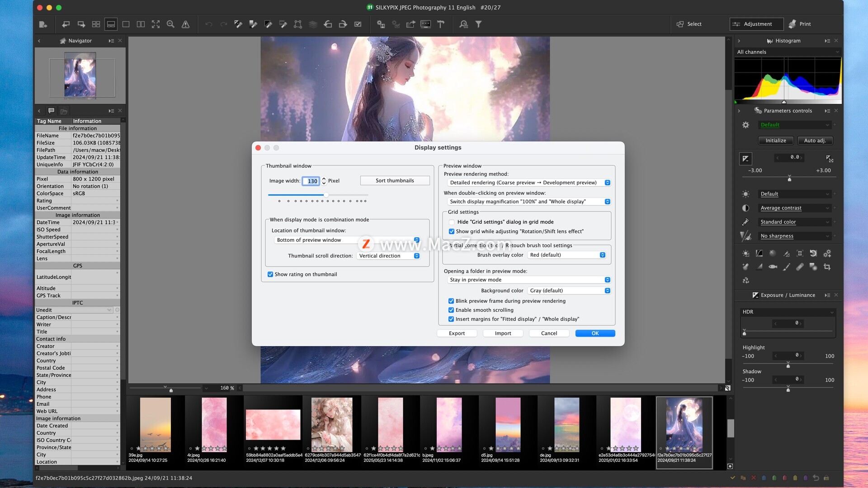Disable Enable smooth scrolling checkbox

[x=451, y=310]
